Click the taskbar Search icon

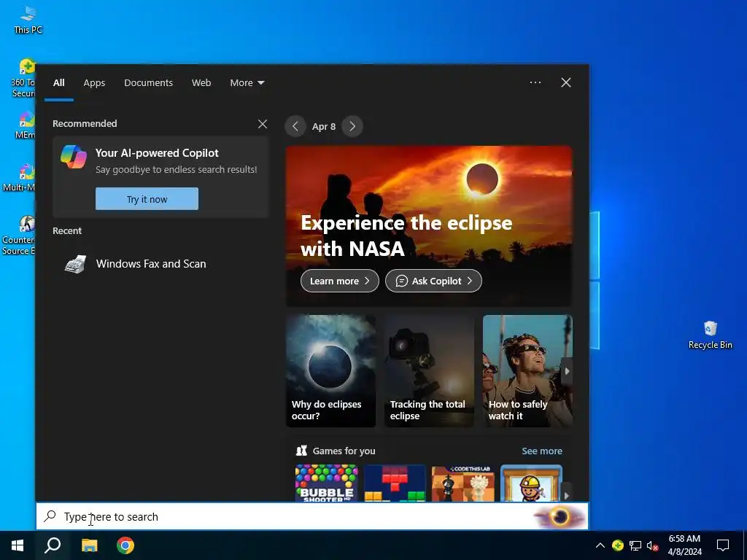53,545
